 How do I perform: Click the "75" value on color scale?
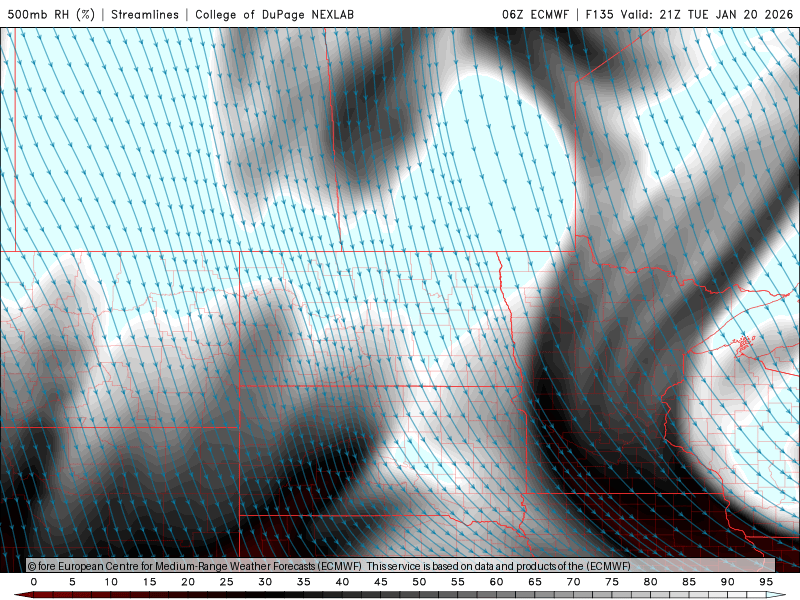coord(612,582)
